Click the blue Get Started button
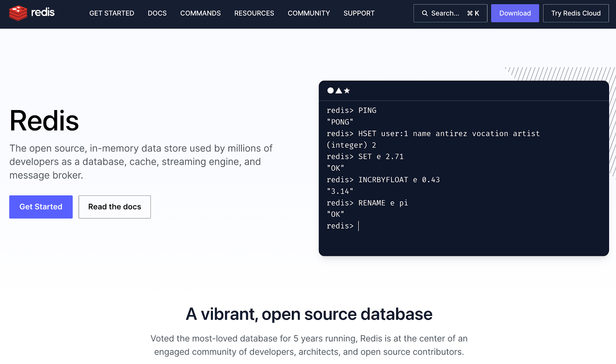Image resolution: width=616 pixels, height=364 pixels. pyautogui.click(x=41, y=207)
